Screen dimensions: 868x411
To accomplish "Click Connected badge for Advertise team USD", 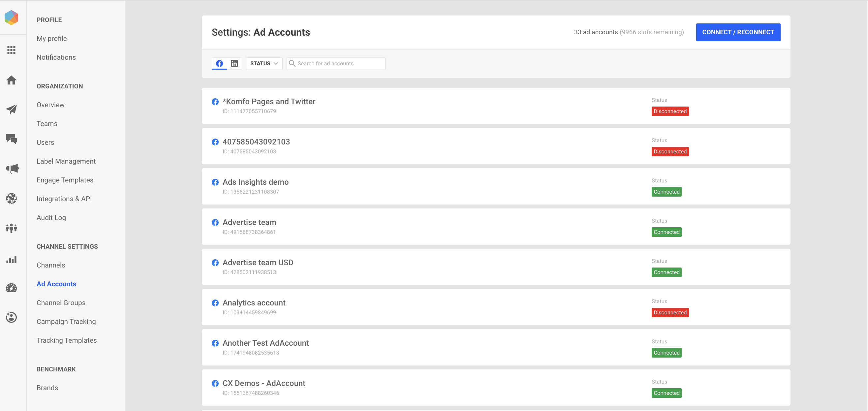I will tap(666, 272).
